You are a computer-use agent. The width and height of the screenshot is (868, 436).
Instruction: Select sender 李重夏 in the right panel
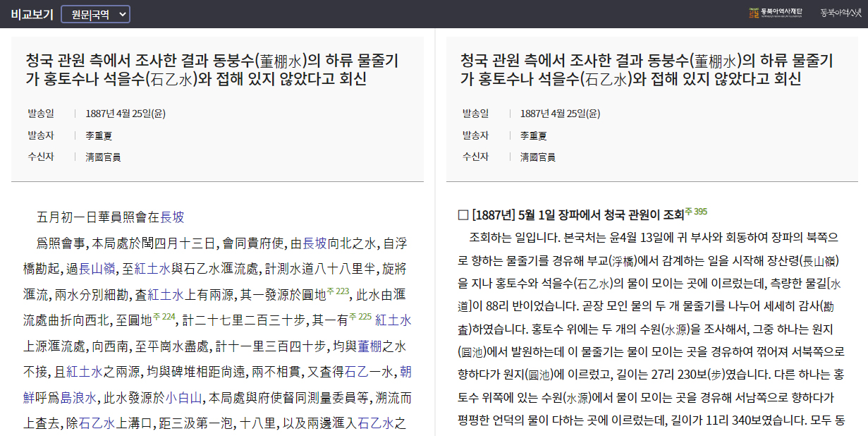click(534, 135)
